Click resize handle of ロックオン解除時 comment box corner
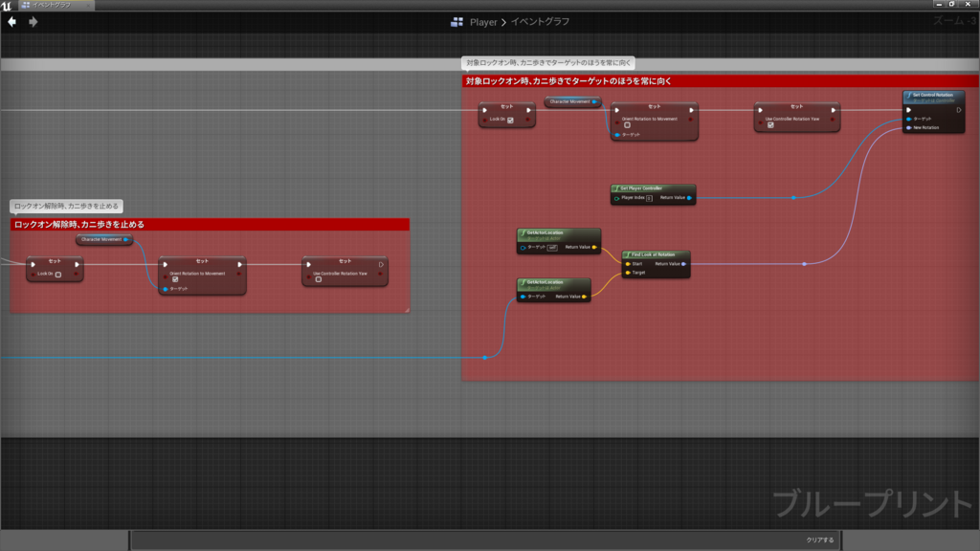Screen dimensions: 980x551 pyautogui.click(x=407, y=310)
